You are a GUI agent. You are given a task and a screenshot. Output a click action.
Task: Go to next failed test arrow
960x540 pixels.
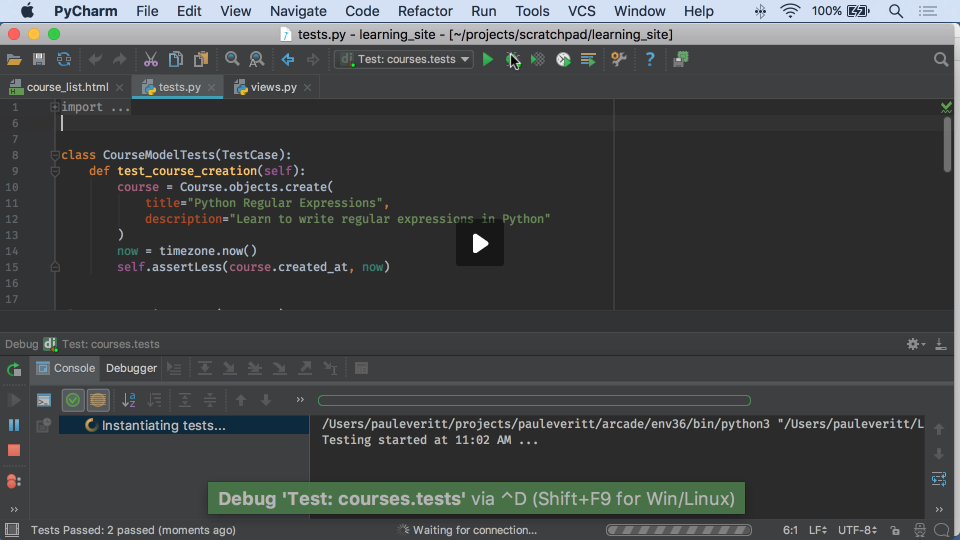266,400
